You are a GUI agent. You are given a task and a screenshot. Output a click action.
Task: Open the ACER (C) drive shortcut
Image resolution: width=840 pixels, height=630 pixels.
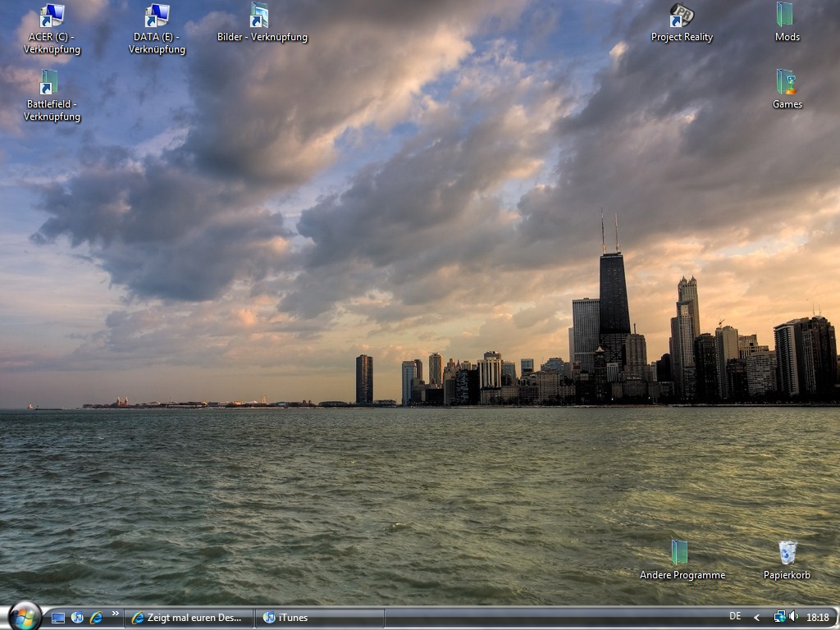pos(52,16)
